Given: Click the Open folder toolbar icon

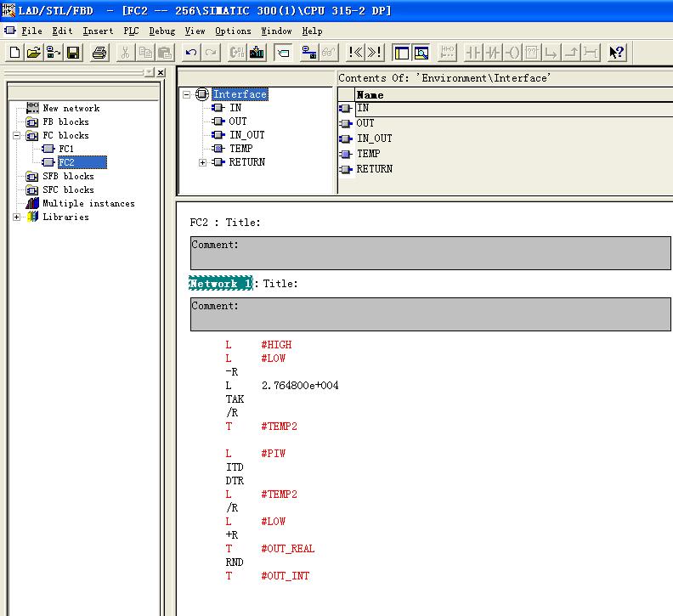Looking at the screenshot, I should click(34, 53).
